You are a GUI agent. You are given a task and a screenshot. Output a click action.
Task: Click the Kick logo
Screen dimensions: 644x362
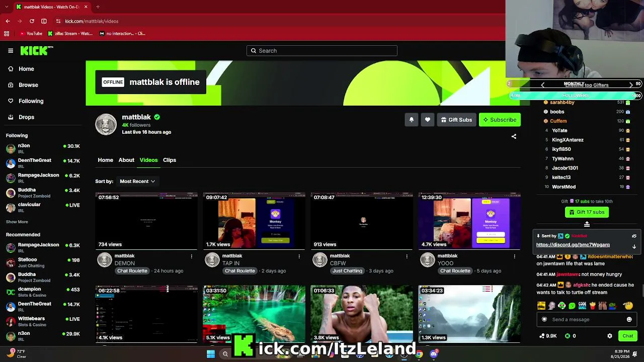click(x=37, y=50)
